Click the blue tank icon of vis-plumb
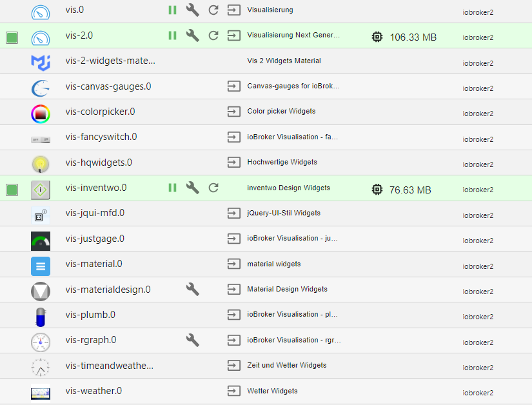Screen dimensions: 532x405 point(41,317)
